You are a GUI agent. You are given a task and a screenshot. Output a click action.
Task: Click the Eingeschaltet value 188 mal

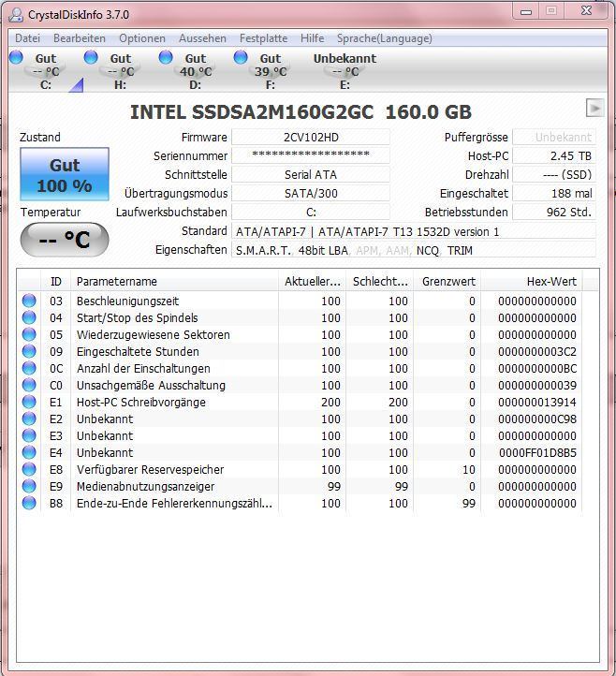554,193
